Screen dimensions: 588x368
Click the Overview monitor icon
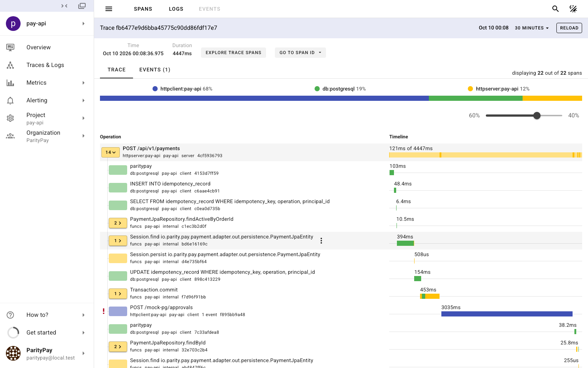(10, 47)
